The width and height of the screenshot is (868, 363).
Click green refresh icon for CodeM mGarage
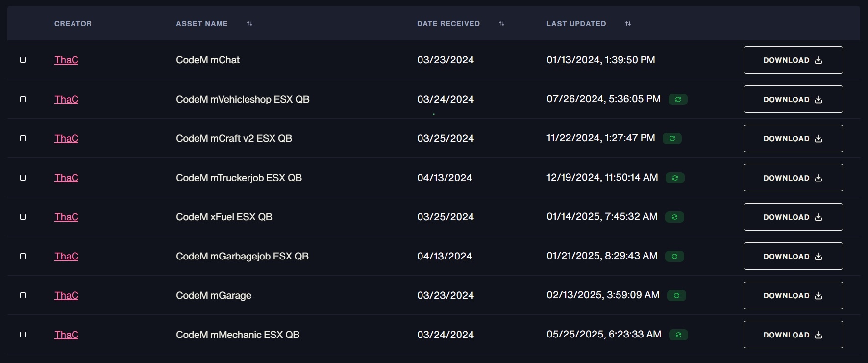676,295
